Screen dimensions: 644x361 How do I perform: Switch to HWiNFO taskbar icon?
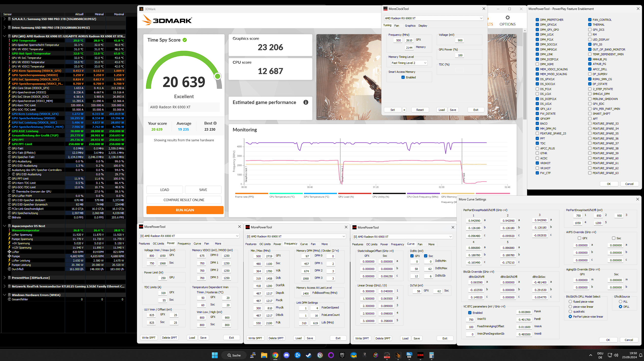[409, 355]
